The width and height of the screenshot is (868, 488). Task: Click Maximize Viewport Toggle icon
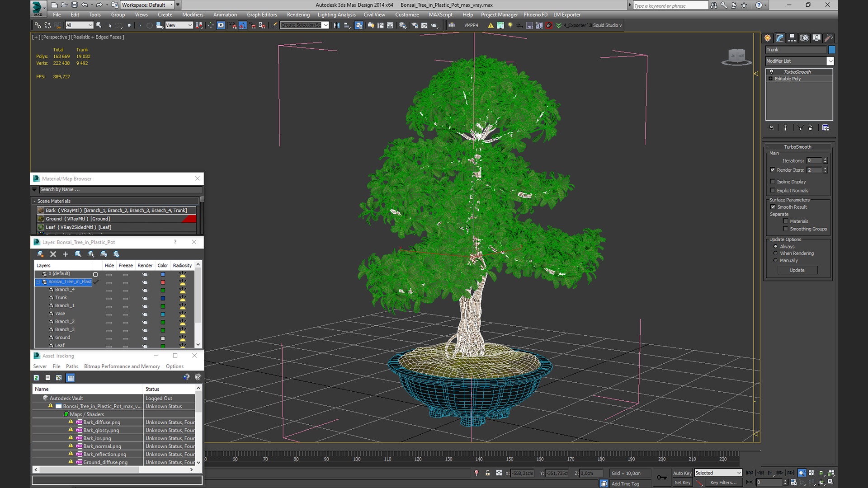pos(830,482)
